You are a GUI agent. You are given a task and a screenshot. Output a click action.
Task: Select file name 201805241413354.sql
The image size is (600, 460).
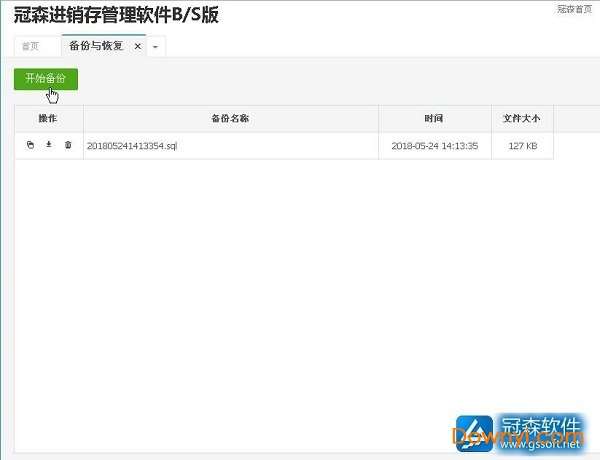132,146
